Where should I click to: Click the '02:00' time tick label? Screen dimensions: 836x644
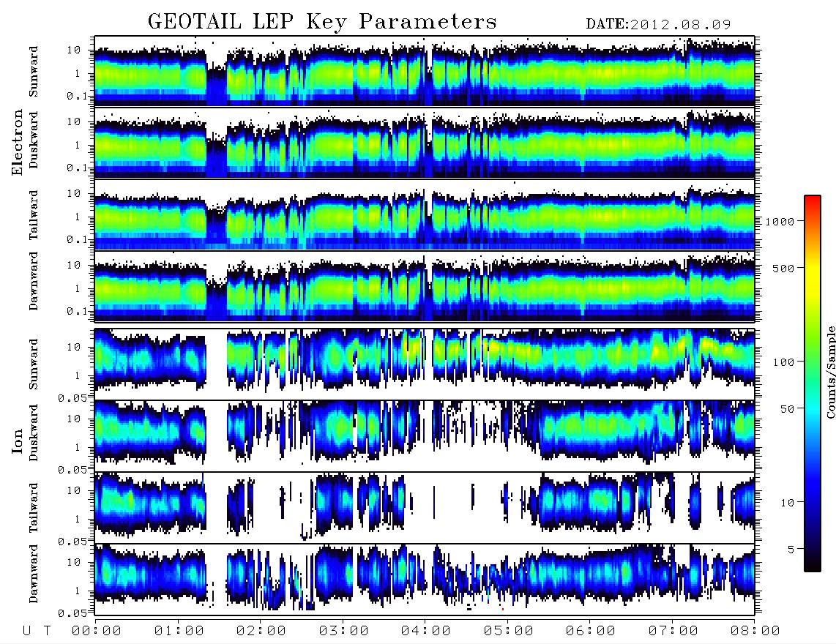coord(261,632)
